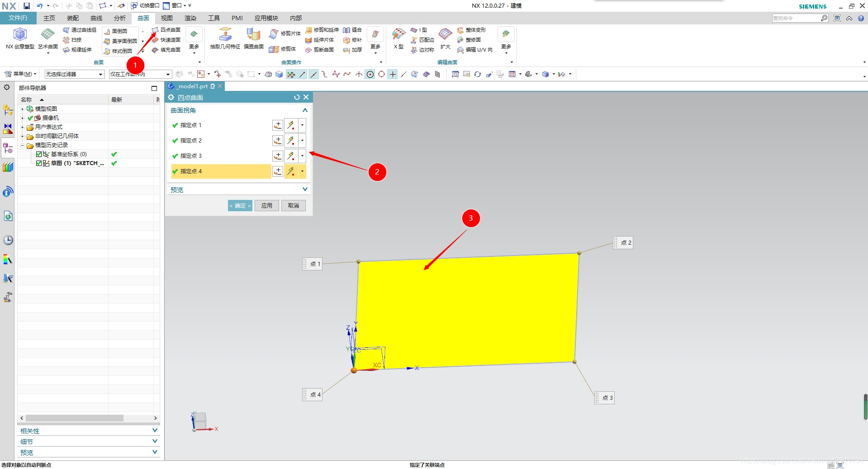Toggle arc center snap option
This screenshot has height=469, width=868.
370,74
